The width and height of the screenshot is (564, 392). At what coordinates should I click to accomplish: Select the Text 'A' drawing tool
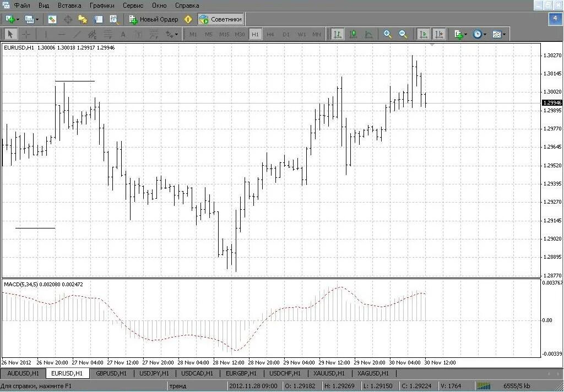[x=123, y=35]
